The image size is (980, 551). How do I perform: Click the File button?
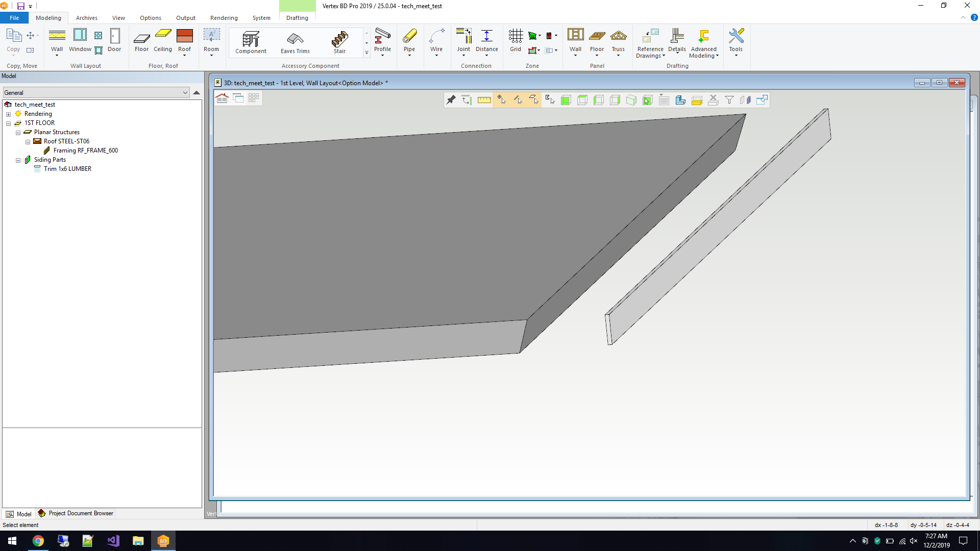click(x=14, y=18)
